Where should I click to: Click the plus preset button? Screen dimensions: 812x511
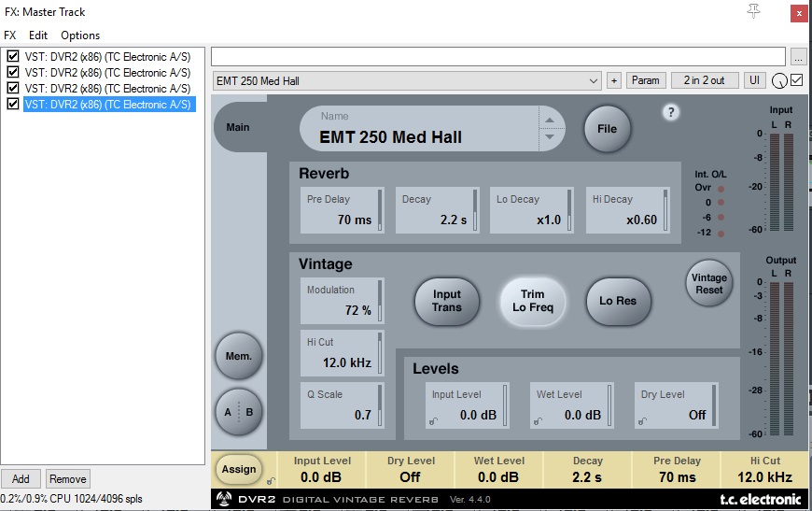[613, 81]
